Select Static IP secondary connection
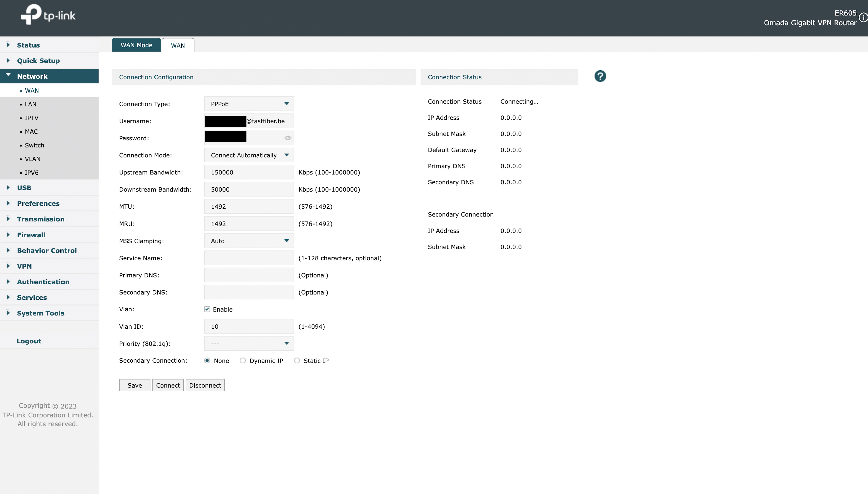 pyautogui.click(x=297, y=361)
